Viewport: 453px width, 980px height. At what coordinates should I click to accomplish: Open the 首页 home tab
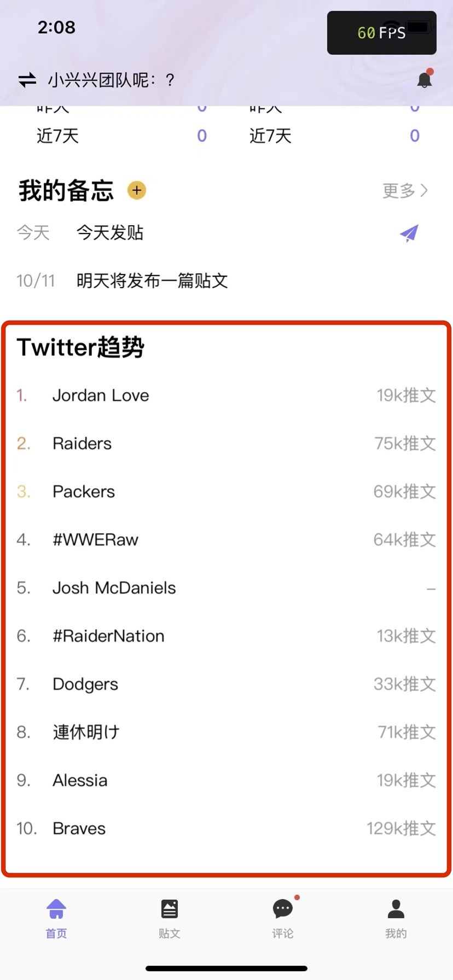tap(56, 919)
